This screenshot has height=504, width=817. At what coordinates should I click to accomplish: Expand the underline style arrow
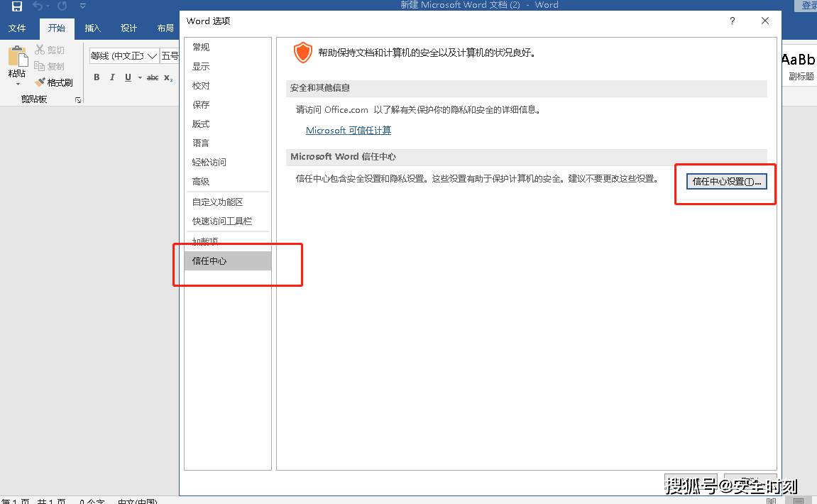coord(140,77)
